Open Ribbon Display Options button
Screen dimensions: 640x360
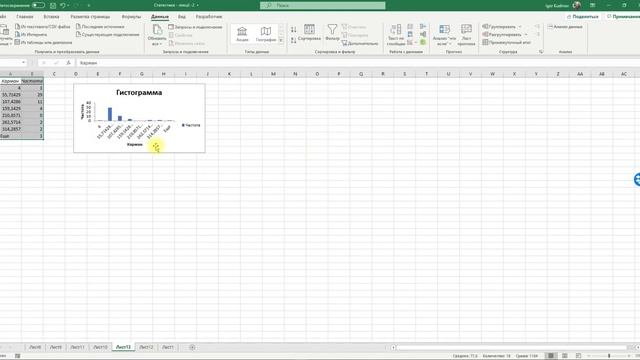click(x=592, y=5)
